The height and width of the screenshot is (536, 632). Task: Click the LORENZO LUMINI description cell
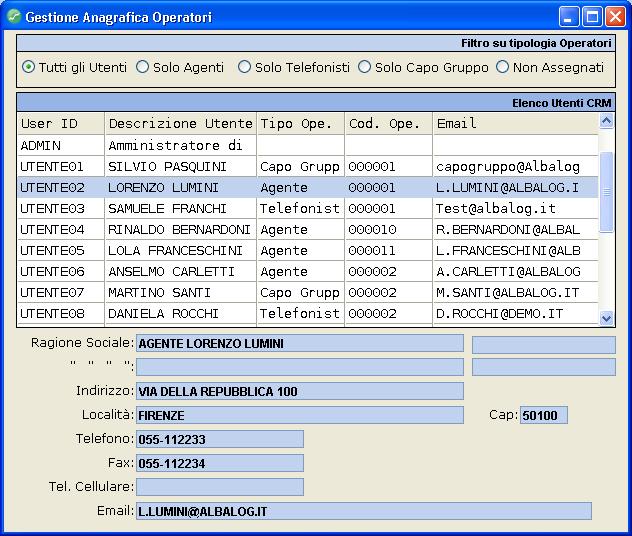181,187
